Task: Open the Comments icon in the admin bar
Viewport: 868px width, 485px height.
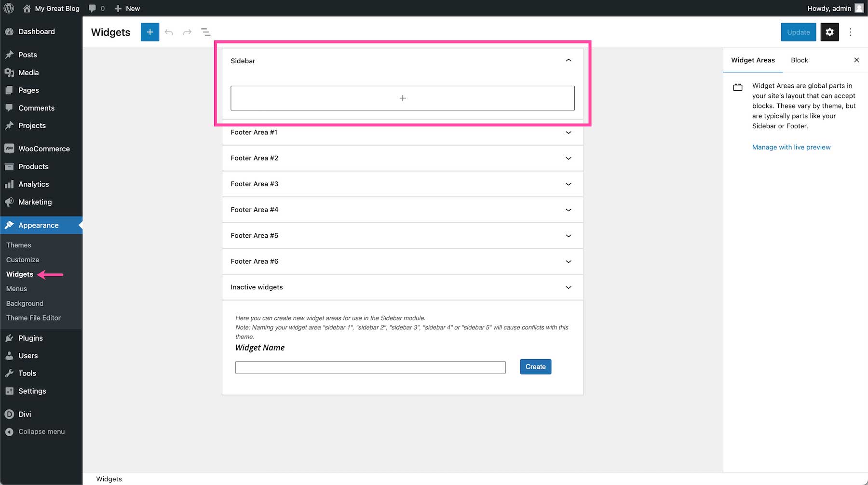Action: 92,8
